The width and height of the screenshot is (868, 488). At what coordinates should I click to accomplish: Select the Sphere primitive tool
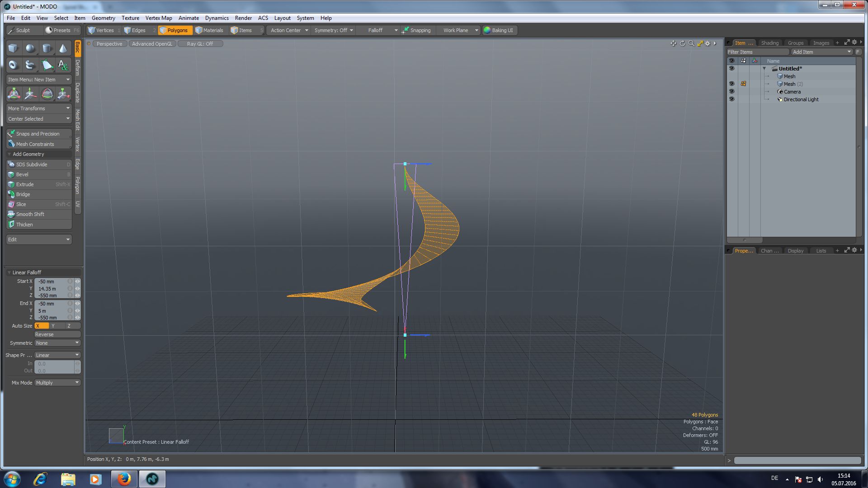30,48
